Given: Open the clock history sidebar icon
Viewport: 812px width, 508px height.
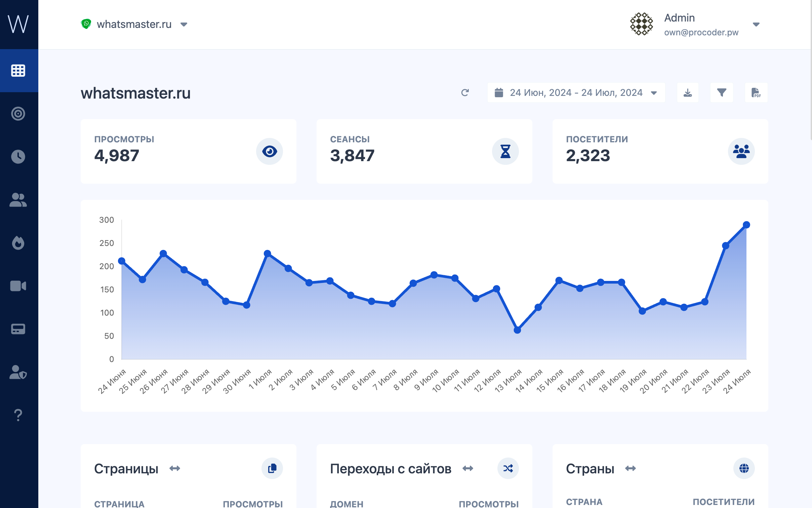Looking at the screenshot, I should point(18,157).
